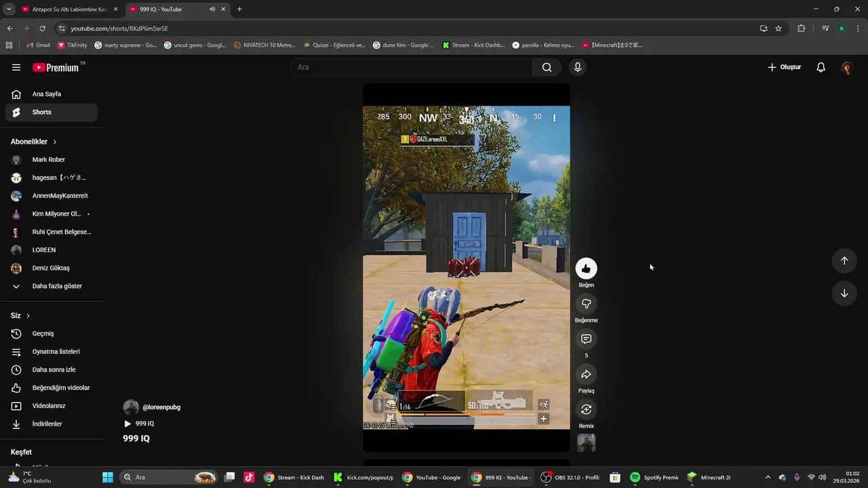The height and width of the screenshot is (488, 868).
Task: Open Deniz Göktaş channel
Action: coord(52,268)
